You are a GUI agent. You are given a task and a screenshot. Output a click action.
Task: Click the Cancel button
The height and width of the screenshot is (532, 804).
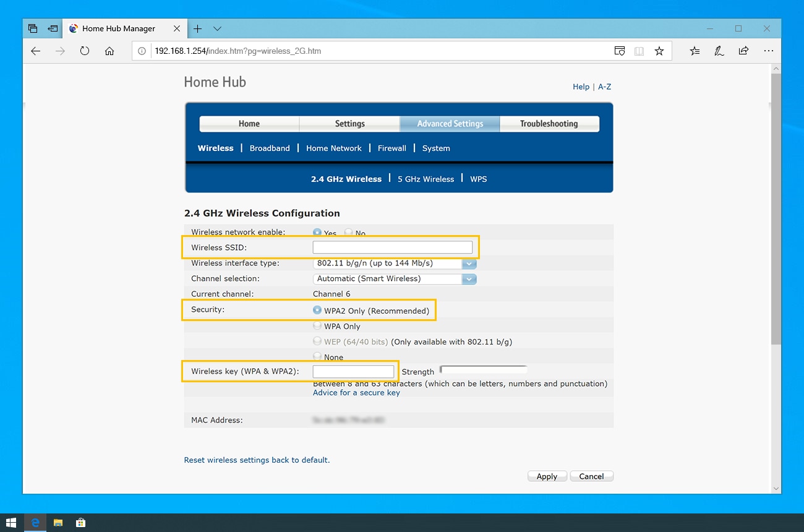591,476
